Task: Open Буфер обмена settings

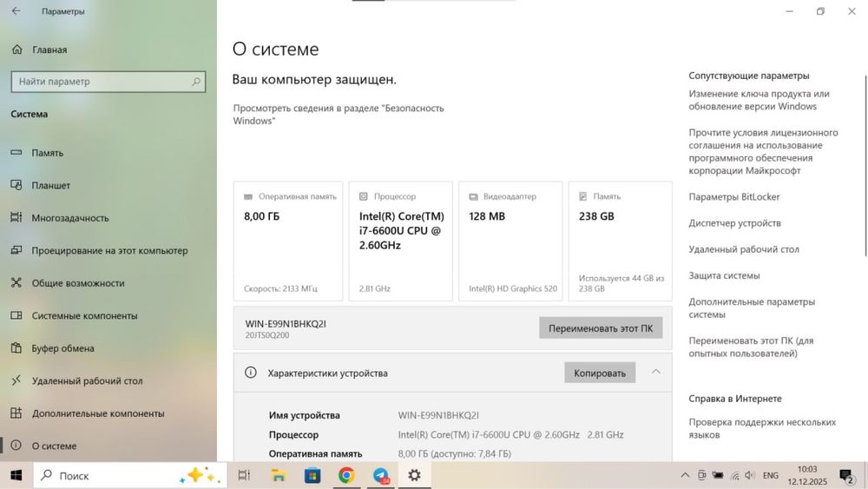Action: (x=108, y=348)
